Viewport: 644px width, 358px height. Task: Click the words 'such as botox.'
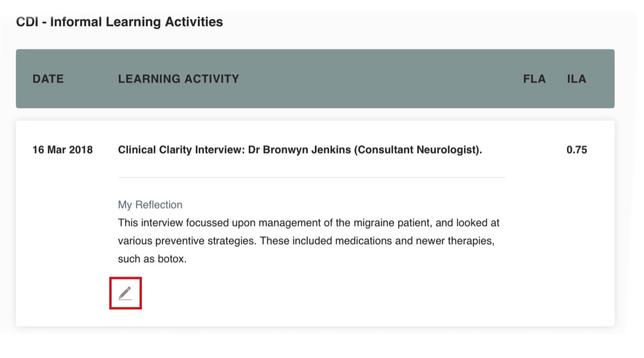(x=152, y=259)
